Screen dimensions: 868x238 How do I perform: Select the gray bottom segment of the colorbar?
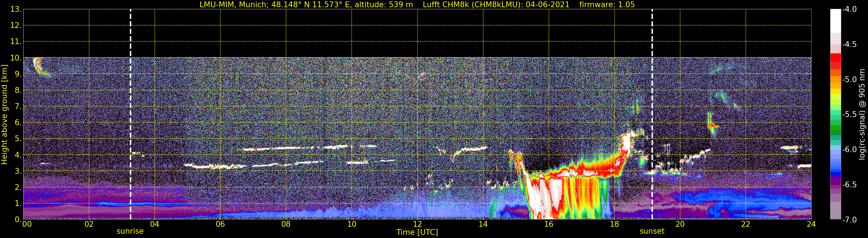835,210
